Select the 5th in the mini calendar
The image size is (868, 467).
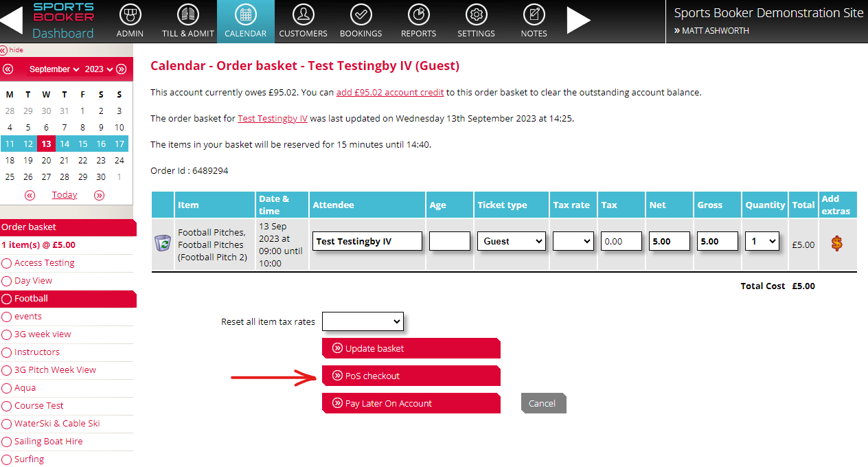pos(28,128)
